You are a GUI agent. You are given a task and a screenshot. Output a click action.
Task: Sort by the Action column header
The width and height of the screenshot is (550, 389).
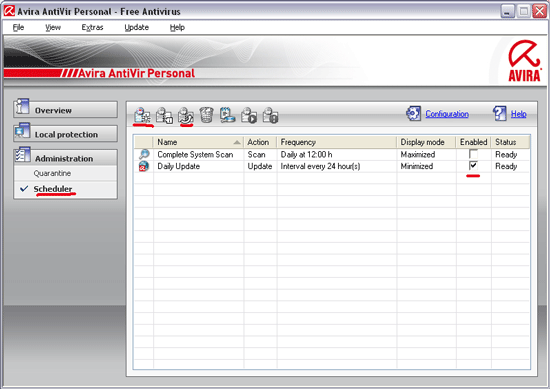(x=260, y=142)
